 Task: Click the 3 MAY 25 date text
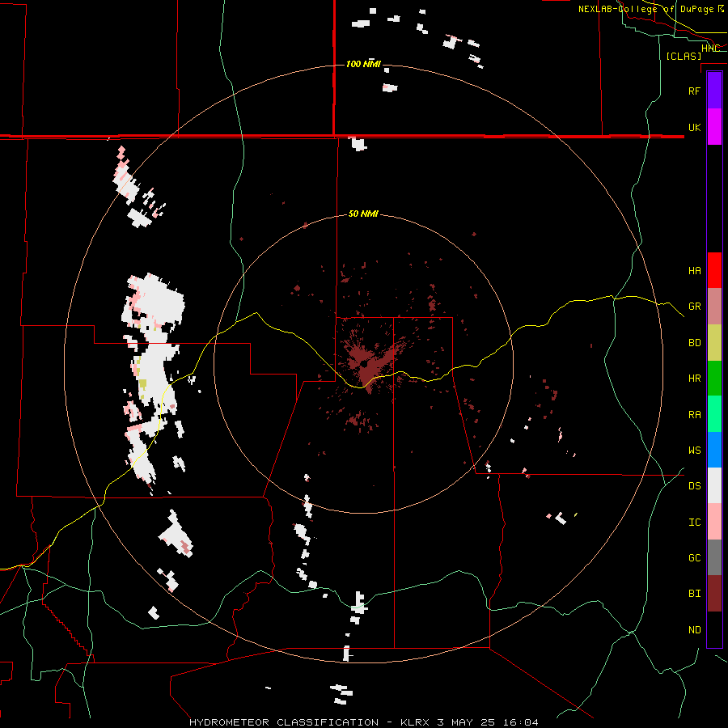point(466,722)
